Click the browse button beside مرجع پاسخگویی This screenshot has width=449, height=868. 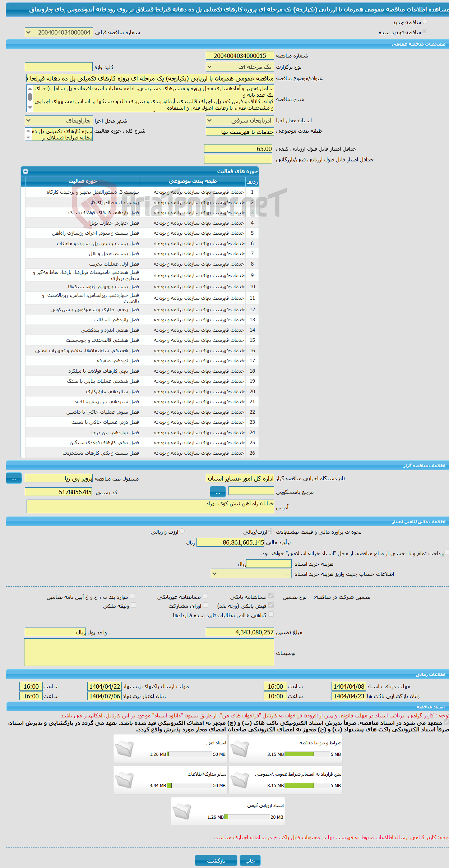[x=218, y=491]
